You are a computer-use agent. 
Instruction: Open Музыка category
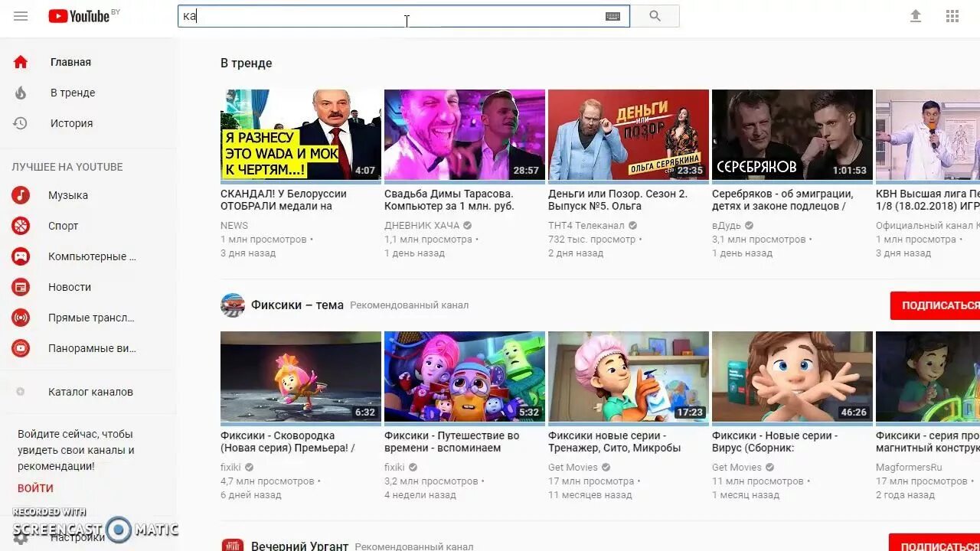coord(68,195)
